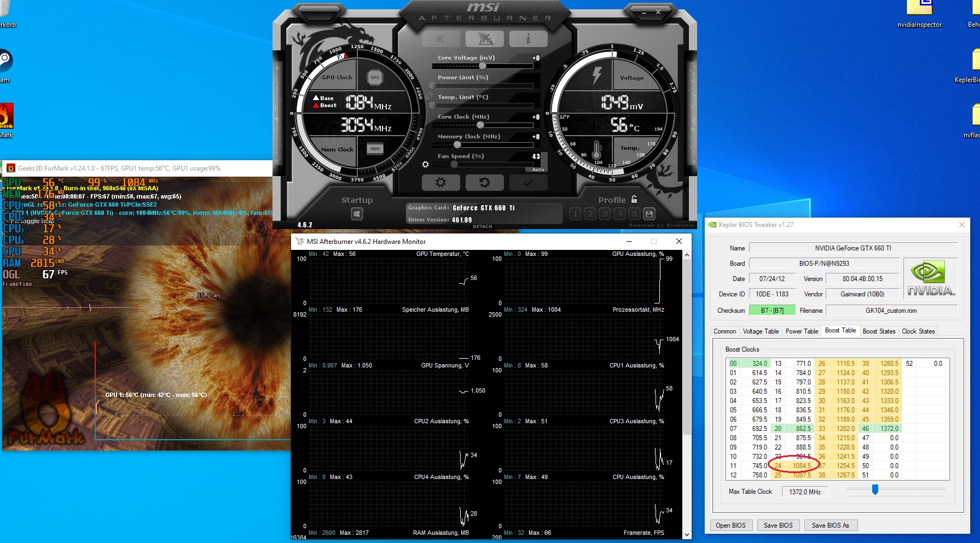This screenshot has height=543, width=980.
Task: Click GeForce GTX 660 Ti graphics card text
Action: pos(484,208)
